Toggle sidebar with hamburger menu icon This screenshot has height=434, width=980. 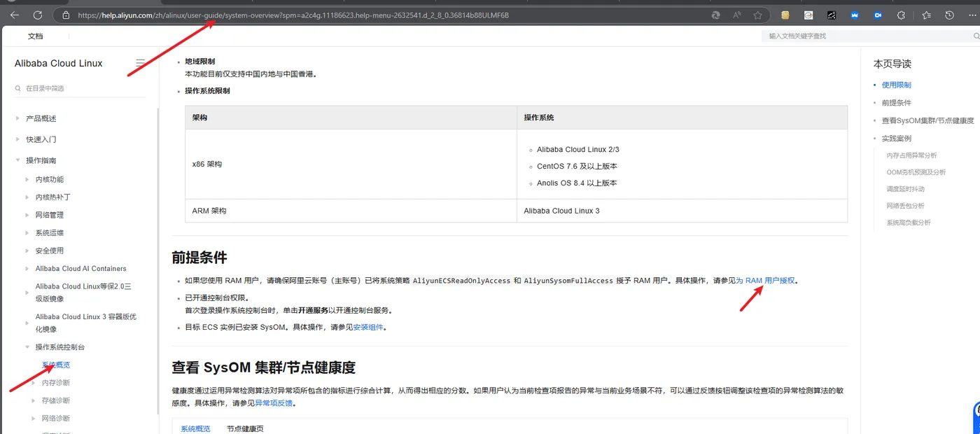[141, 63]
